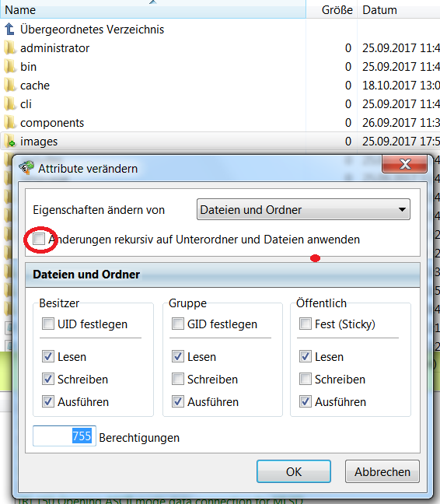440x504 pixels.
Task: Uncheck Besitzer Lesen permission
Action: tap(48, 356)
